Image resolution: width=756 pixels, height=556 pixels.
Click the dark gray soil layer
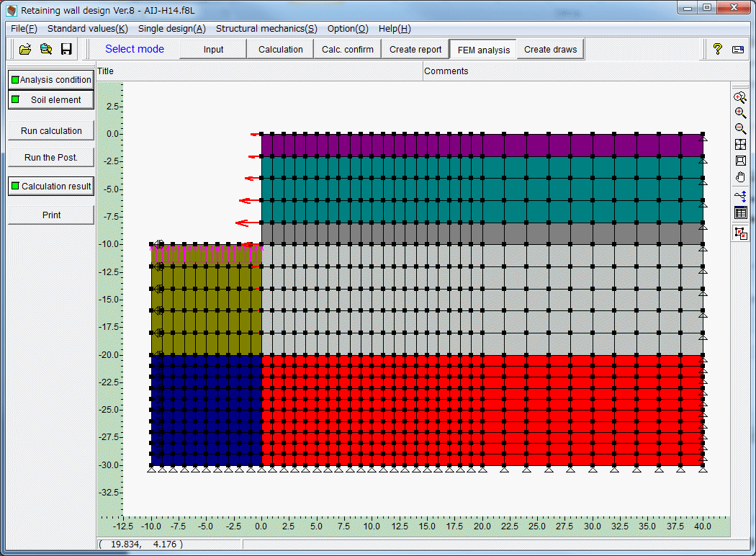coord(482,233)
